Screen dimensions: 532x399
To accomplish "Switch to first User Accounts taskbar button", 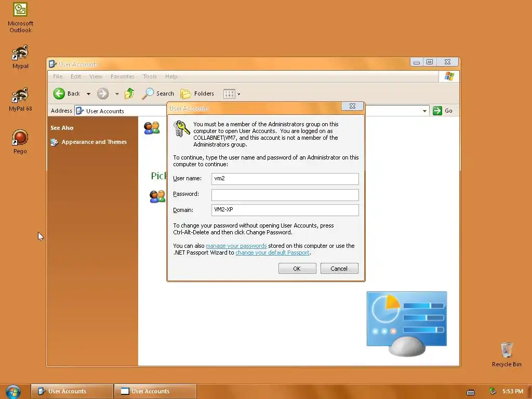I will pyautogui.click(x=72, y=391).
